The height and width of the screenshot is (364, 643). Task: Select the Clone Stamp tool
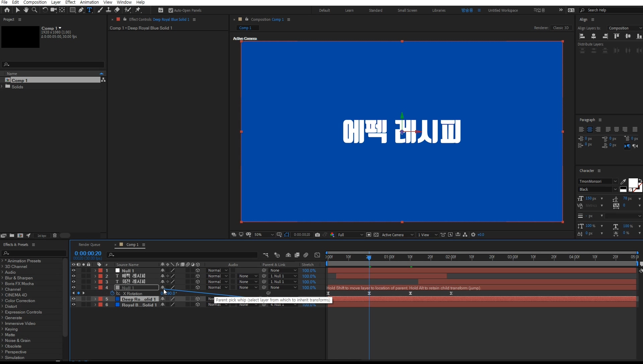pyautogui.click(x=109, y=10)
